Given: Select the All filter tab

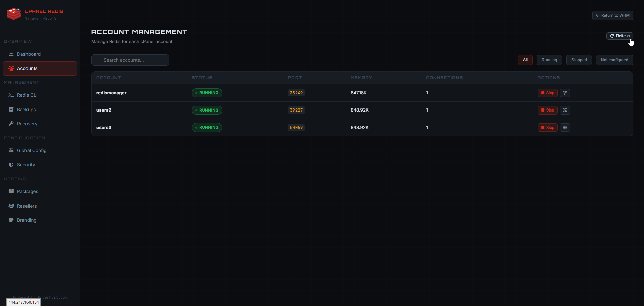Looking at the screenshot, I should click(x=525, y=60).
